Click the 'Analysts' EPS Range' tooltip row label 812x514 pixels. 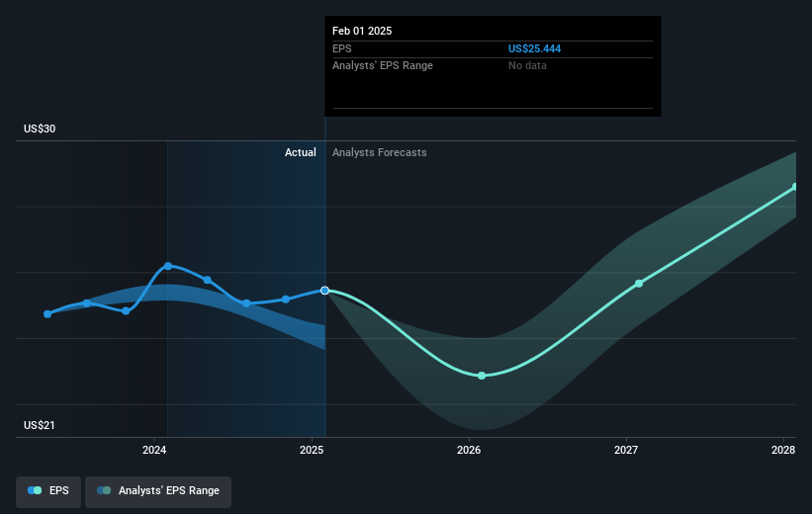click(x=383, y=66)
